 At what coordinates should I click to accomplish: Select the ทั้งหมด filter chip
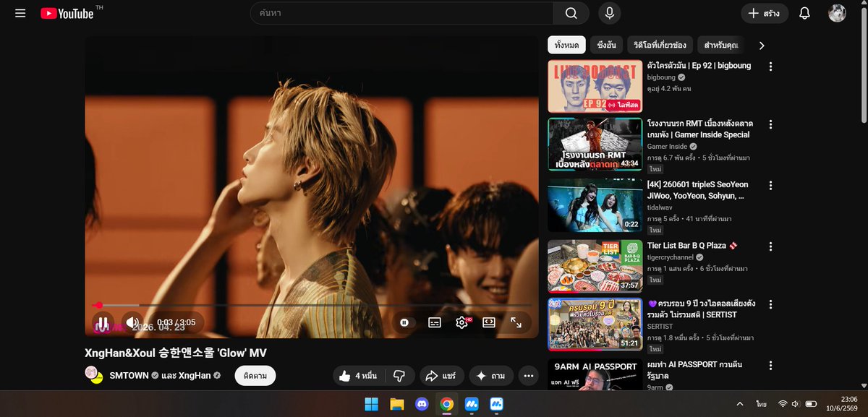pos(566,46)
